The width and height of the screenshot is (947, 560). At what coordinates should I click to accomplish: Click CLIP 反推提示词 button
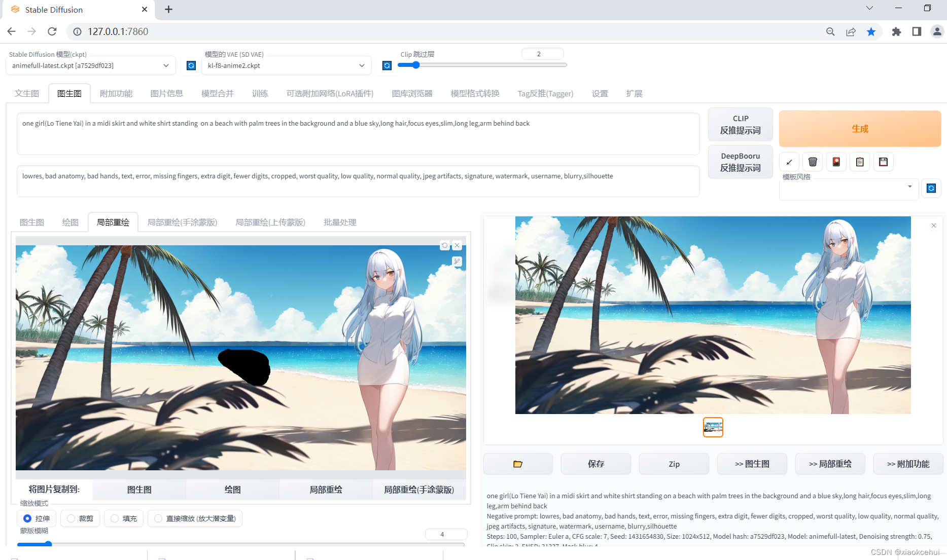(741, 124)
